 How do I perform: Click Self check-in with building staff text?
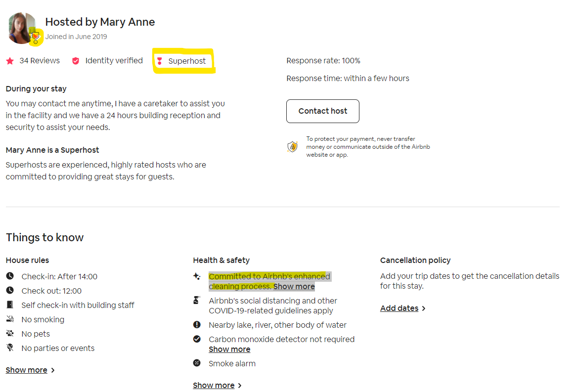tap(78, 305)
